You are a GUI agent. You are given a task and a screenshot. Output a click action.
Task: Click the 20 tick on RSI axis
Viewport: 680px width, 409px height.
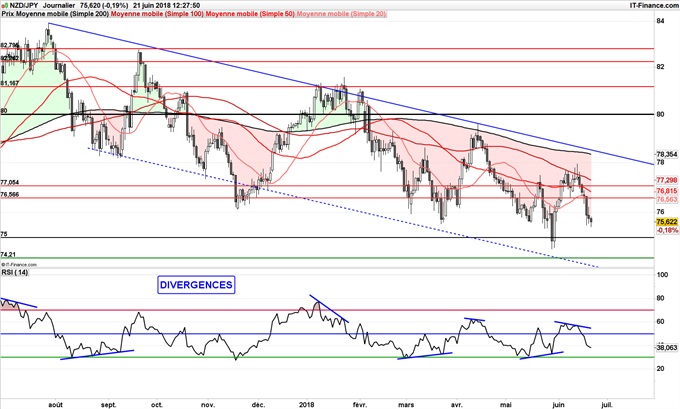pyautogui.click(x=660, y=369)
